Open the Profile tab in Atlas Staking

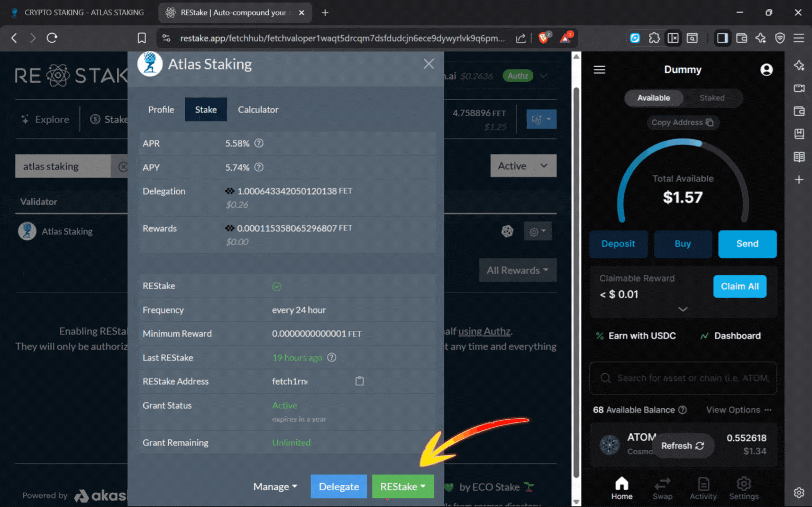161,109
